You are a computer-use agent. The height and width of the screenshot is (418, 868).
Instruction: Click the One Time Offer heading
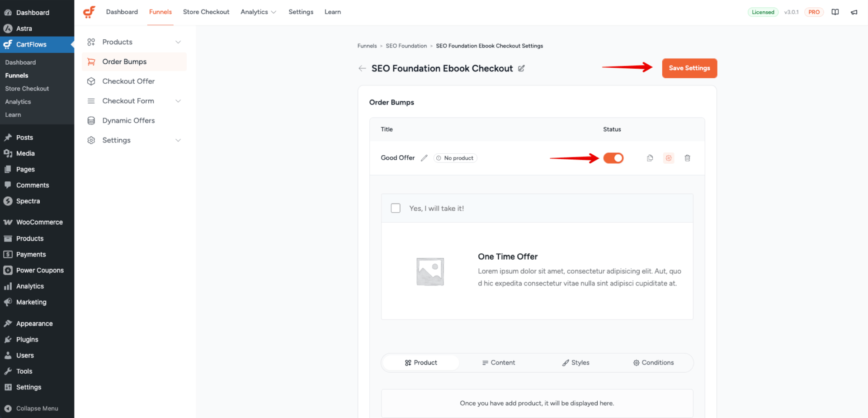click(x=508, y=256)
